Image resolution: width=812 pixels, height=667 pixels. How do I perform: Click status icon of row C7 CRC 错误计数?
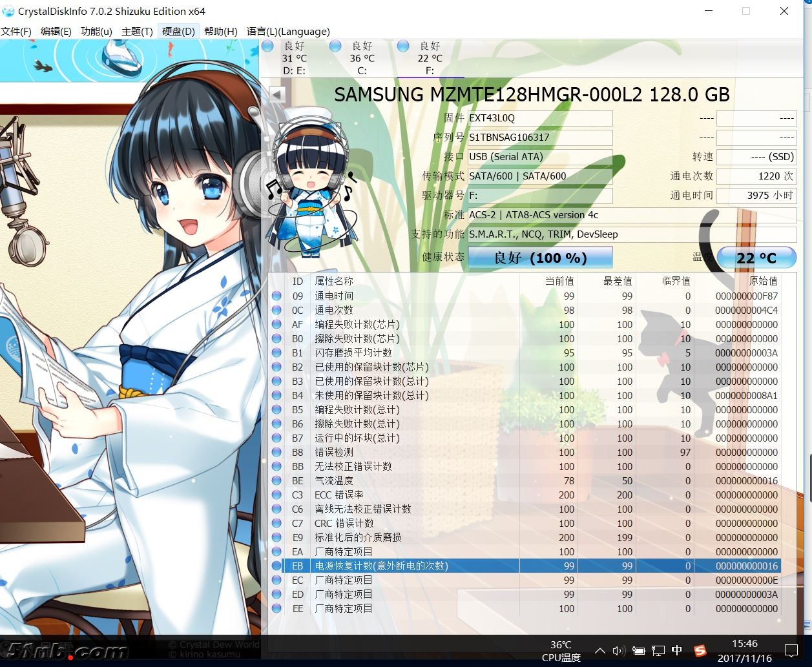(277, 523)
